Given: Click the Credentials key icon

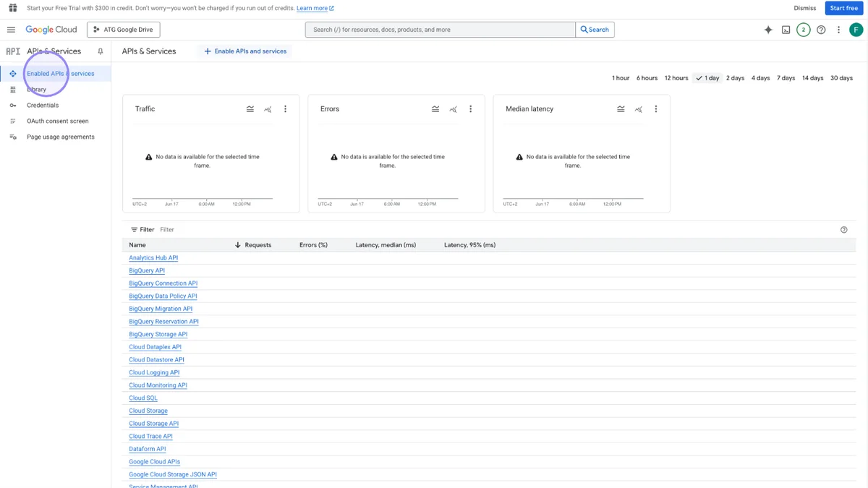Looking at the screenshot, I should pos(12,106).
